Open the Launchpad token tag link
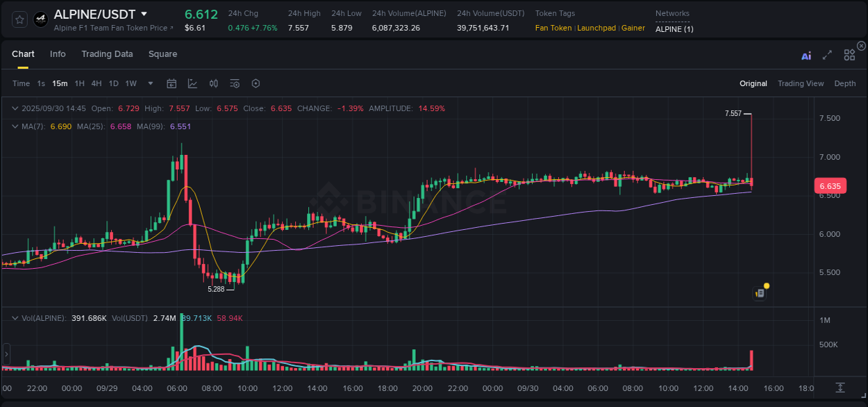Viewport: 868px width, 407px height. point(596,28)
